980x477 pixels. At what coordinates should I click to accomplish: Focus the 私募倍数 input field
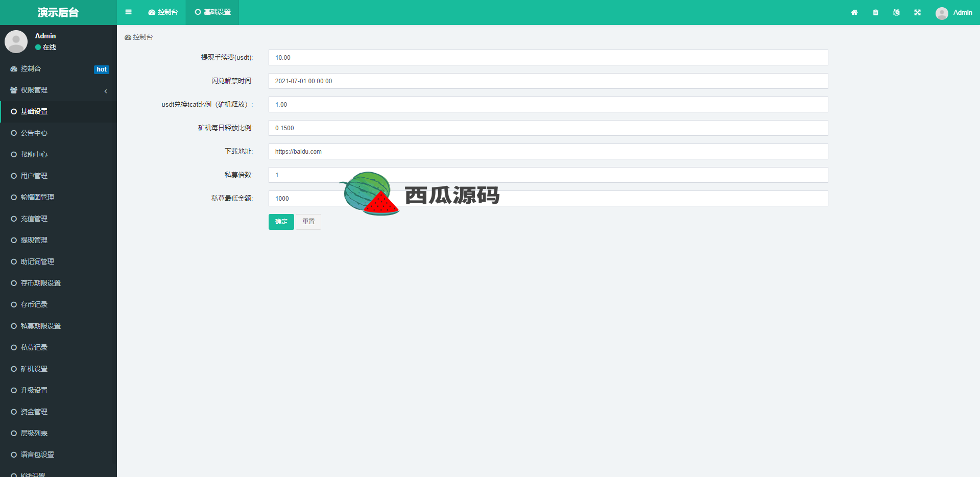(x=548, y=175)
